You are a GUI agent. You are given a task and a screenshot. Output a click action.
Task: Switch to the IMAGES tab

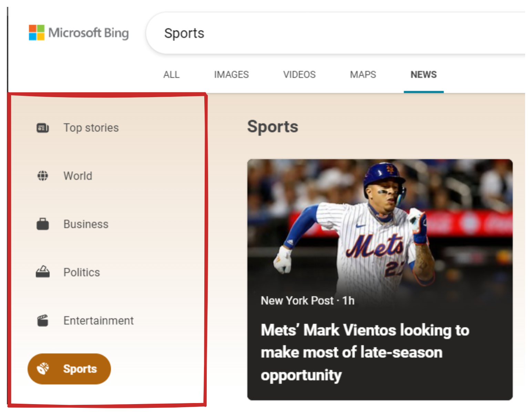pyautogui.click(x=231, y=75)
